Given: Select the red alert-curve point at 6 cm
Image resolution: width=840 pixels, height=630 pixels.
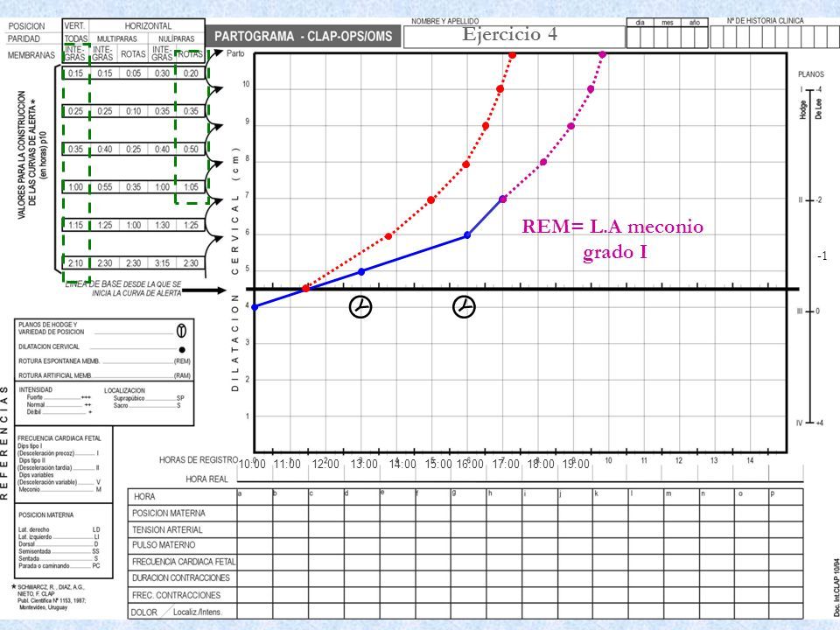Looking at the screenshot, I should click(x=388, y=235).
